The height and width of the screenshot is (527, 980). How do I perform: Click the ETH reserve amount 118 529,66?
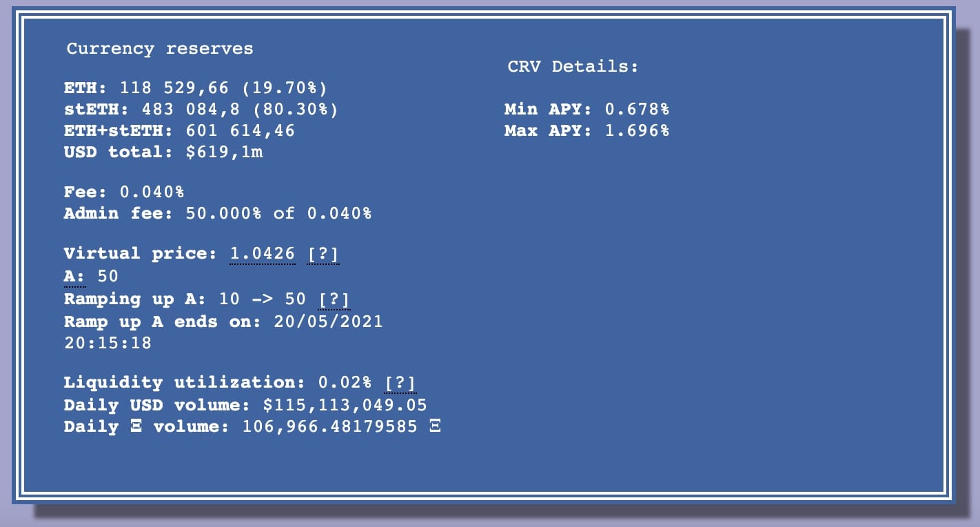161,88
